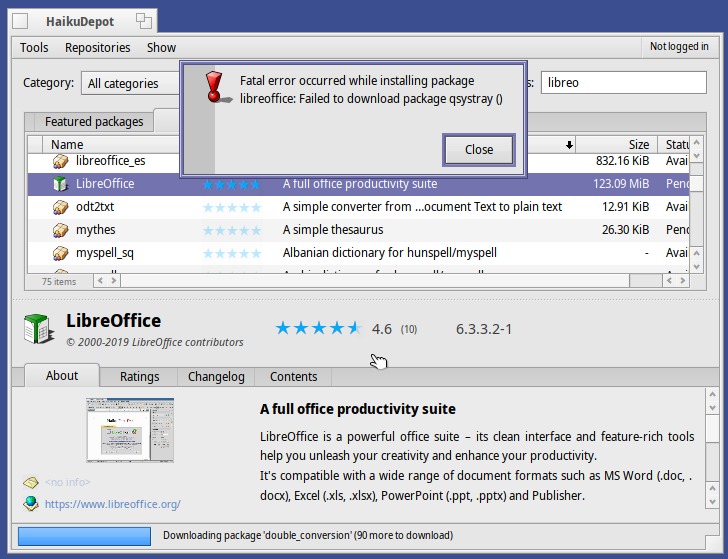This screenshot has width=728, height=559.
Task: Click 'Albanian dictionary for hunspell/myspell' description
Action: point(390,253)
